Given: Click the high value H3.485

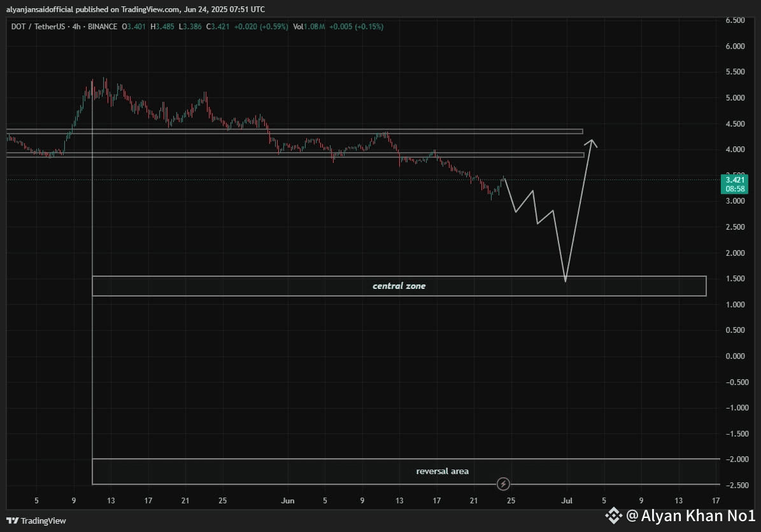Looking at the screenshot, I should click(162, 27).
